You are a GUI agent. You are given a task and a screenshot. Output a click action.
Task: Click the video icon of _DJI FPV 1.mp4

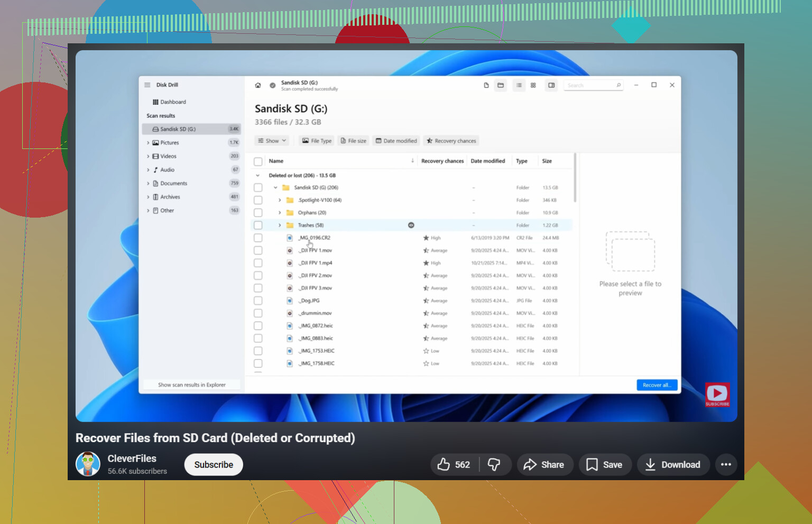(x=290, y=263)
